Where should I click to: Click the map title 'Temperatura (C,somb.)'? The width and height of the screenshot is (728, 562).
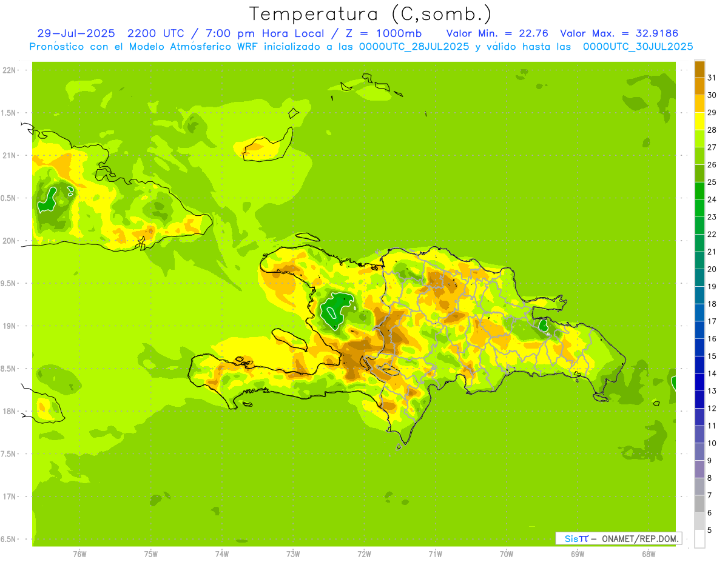[x=370, y=13]
